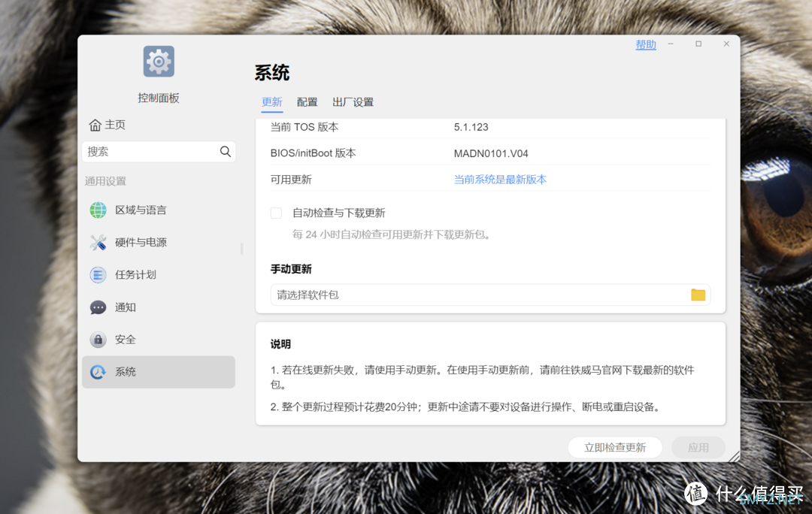Open 硬件与电源 tools icon
Screen dimensions: 812x514
[x=98, y=243]
